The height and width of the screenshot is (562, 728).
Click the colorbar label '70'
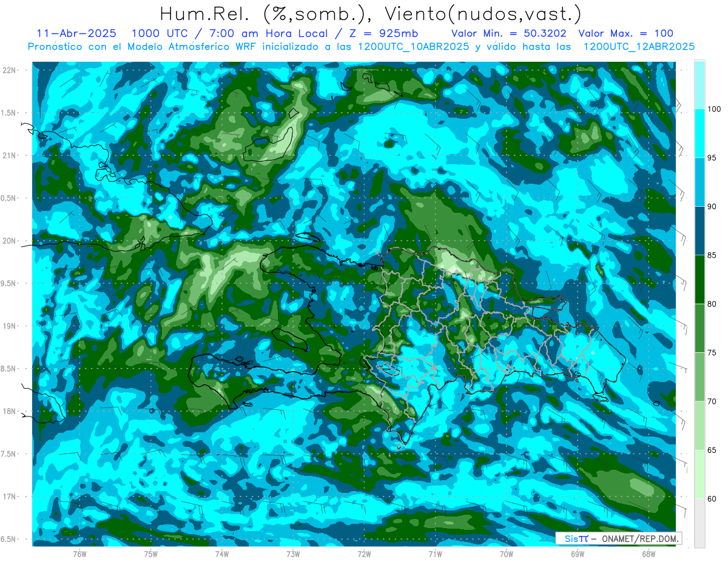713,401
